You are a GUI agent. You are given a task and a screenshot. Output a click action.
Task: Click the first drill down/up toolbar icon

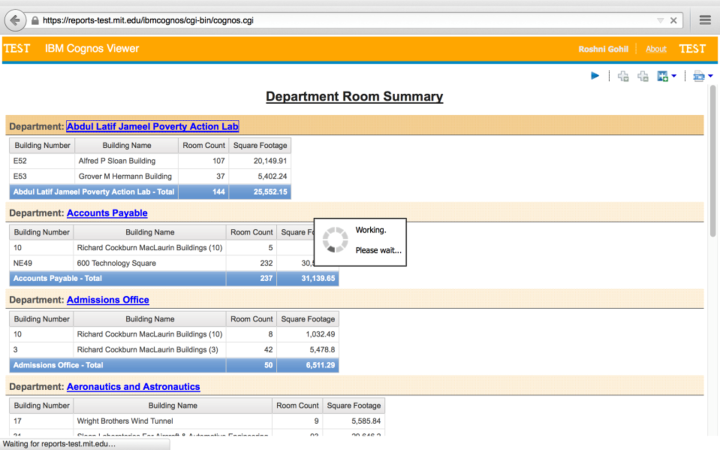coord(623,76)
